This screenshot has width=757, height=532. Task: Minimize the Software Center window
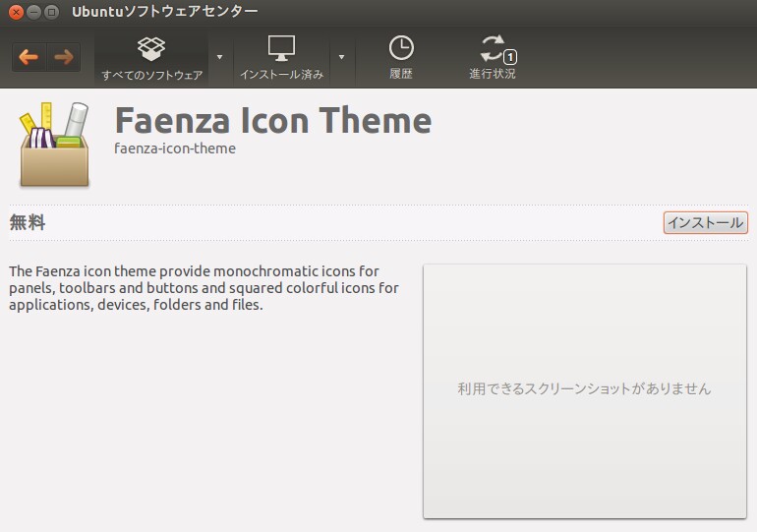pyautogui.click(x=33, y=12)
